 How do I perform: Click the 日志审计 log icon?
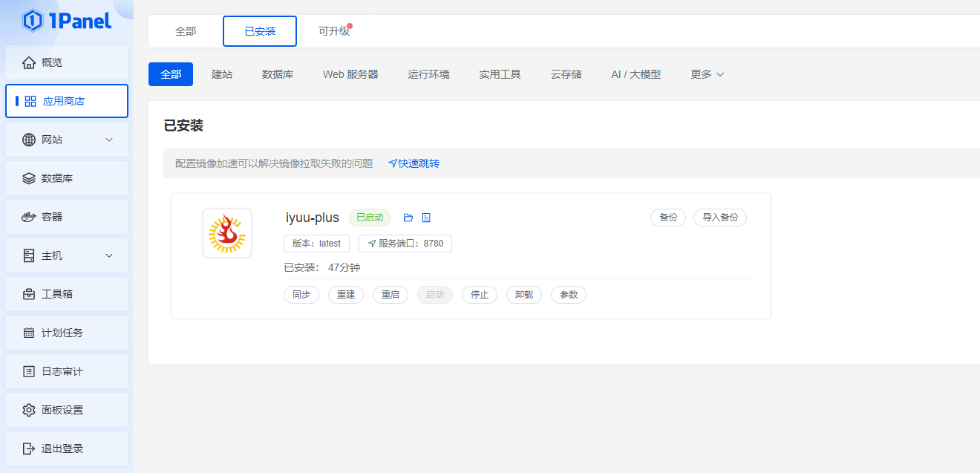29,371
